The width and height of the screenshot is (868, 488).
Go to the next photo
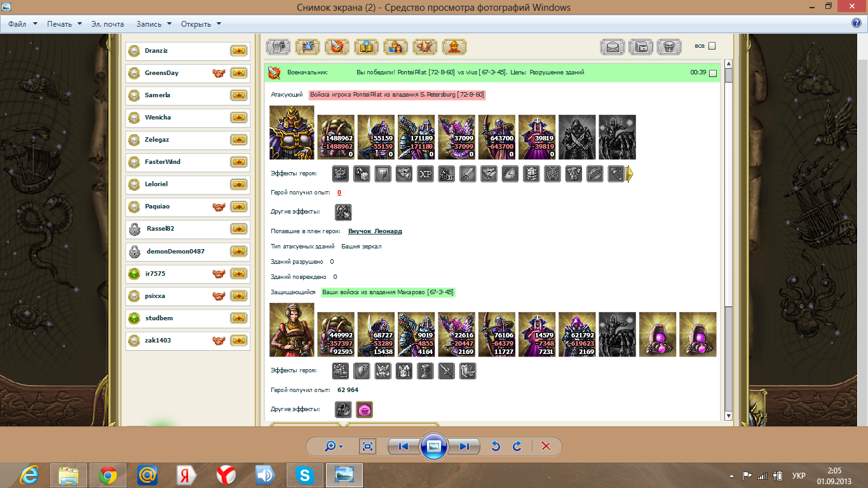465,446
